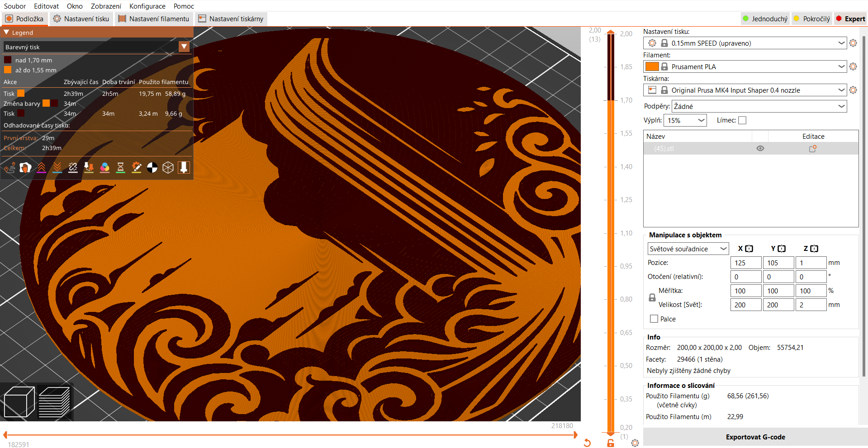Viewport: 868px width, 448px height.
Task: Toggle the Měřítka scale lock icon
Action: [x=652, y=297]
